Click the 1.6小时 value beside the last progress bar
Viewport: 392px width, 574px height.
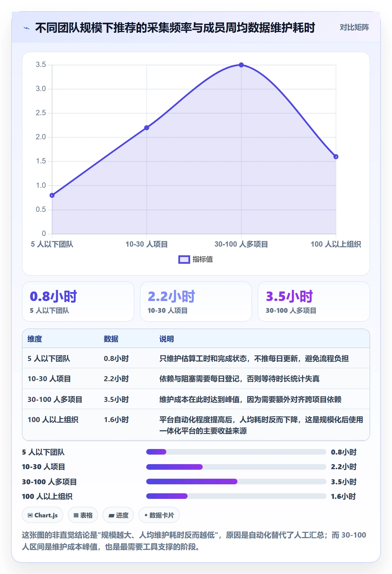(343, 496)
